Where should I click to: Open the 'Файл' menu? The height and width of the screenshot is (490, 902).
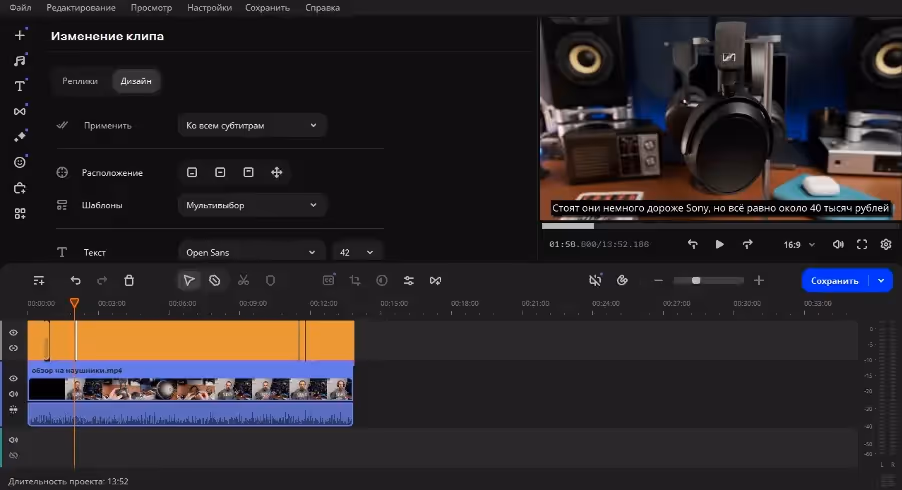20,7
